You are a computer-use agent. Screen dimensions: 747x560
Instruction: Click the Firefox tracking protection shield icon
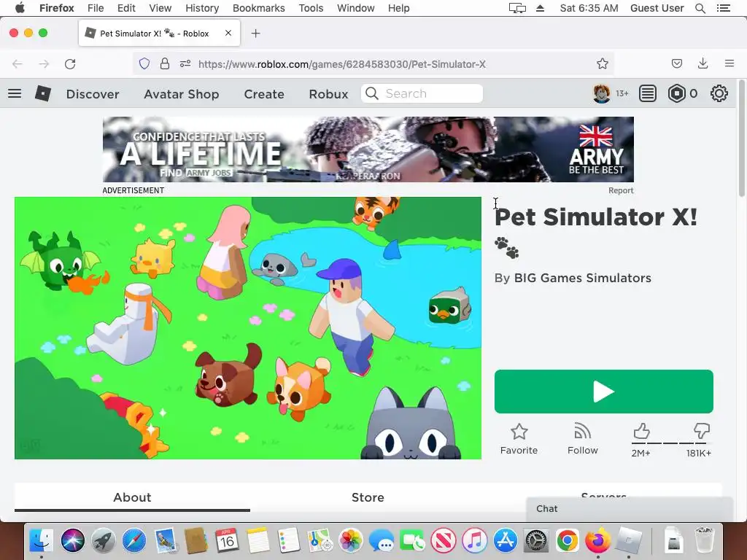point(144,64)
